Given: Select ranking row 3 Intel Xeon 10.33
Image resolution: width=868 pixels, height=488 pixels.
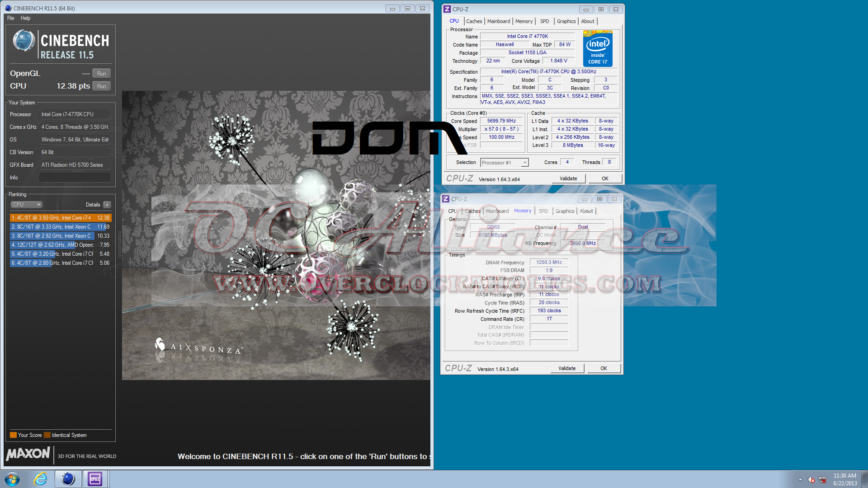Looking at the screenshot, I should [x=60, y=236].
